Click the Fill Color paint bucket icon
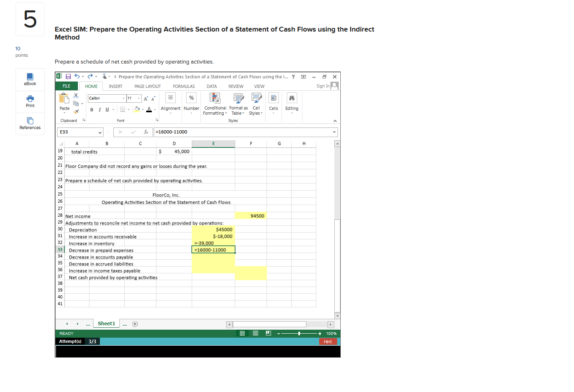Viewport: 574px width, 392px height. [x=137, y=109]
